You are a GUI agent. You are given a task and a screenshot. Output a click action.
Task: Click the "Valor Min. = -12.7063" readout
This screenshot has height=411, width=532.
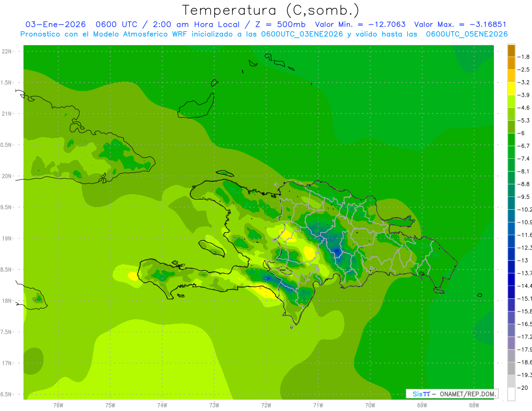tap(360, 24)
